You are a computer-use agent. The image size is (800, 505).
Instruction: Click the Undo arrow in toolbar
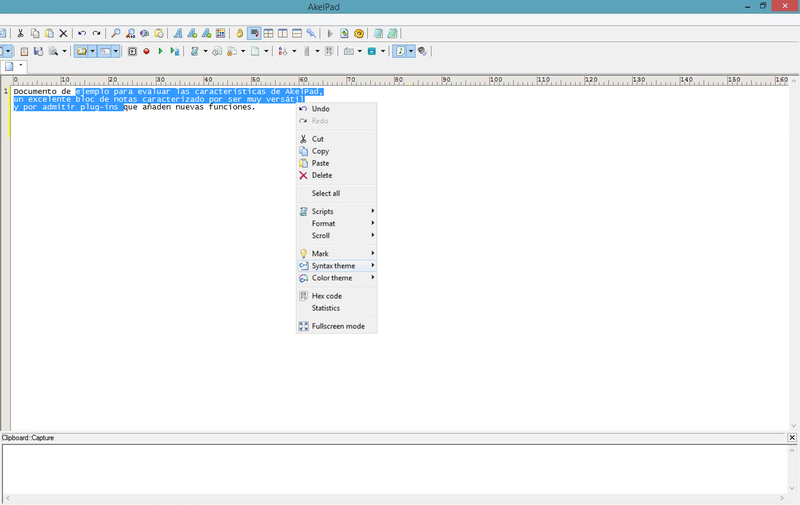82,34
